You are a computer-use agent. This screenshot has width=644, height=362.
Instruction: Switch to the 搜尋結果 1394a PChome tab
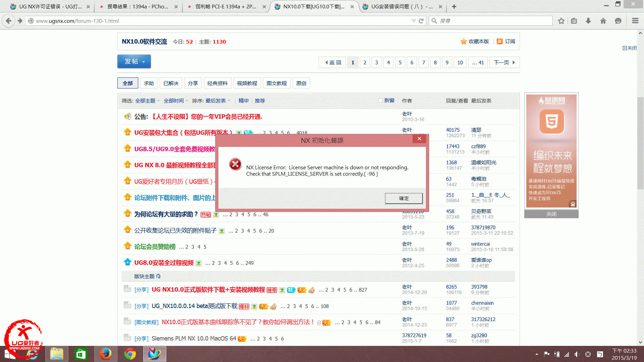tap(138, 6)
